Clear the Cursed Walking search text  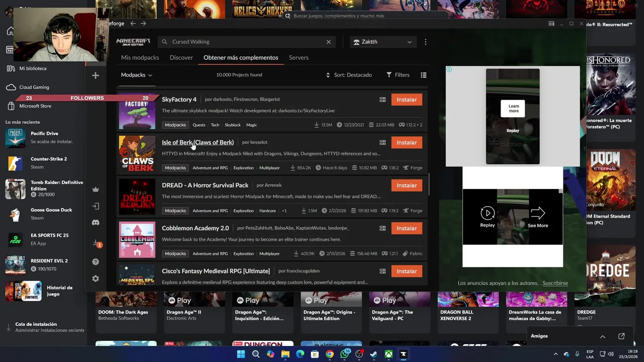(x=329, y=42)
